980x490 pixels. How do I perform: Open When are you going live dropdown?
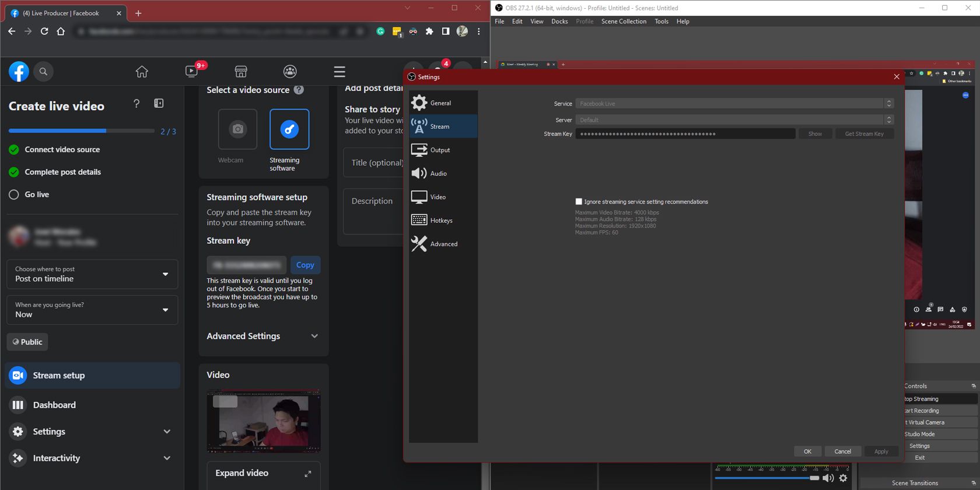point(92,310)
